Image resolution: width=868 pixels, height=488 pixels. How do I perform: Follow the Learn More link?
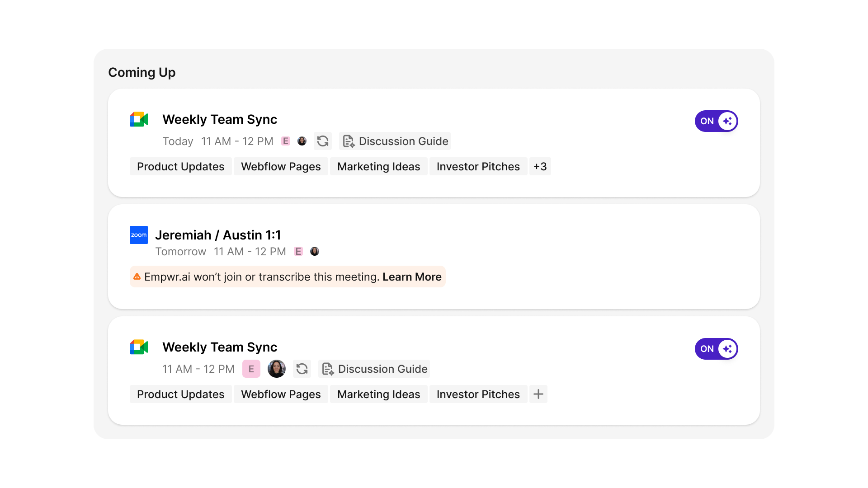tap(412, 277)
